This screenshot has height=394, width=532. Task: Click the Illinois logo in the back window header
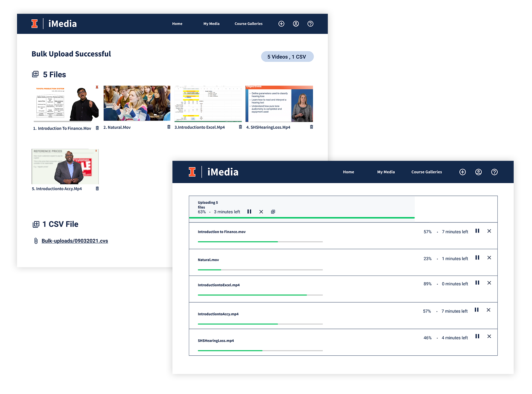click(x=34, y=24)
